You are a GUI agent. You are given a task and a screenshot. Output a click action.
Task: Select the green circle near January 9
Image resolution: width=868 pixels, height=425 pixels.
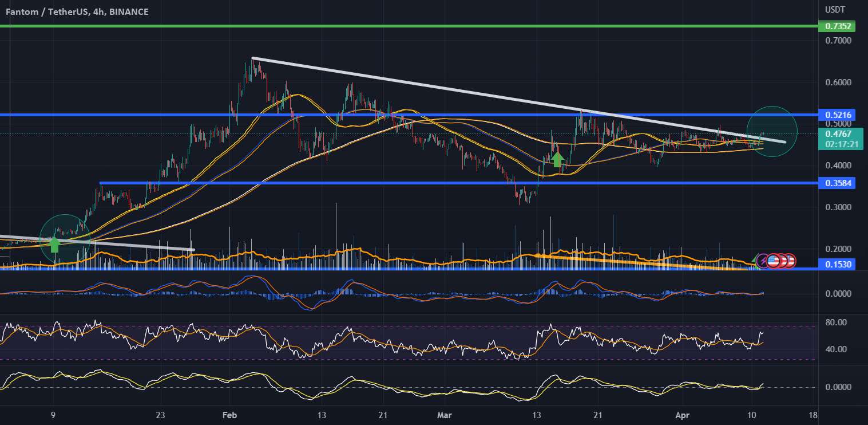pos(65,240)
